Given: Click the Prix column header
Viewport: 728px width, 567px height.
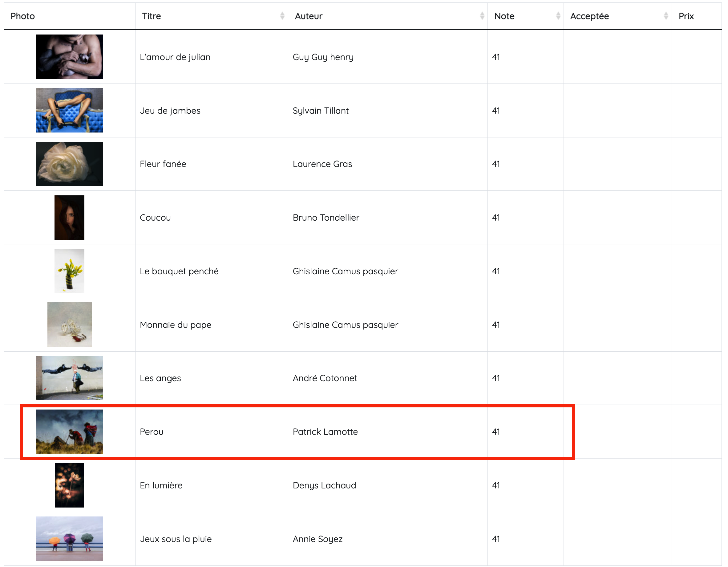Looking at the screenshot, I should click(686, 16).
